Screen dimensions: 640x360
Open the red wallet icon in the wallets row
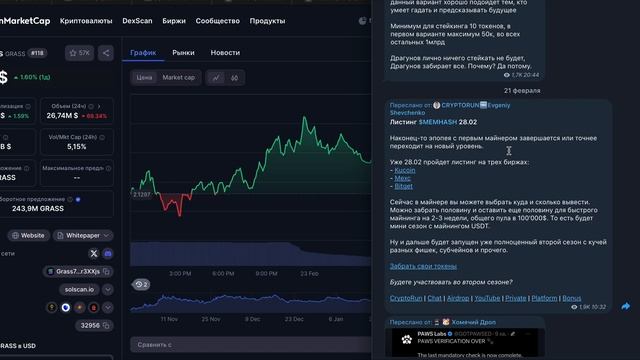93,307
